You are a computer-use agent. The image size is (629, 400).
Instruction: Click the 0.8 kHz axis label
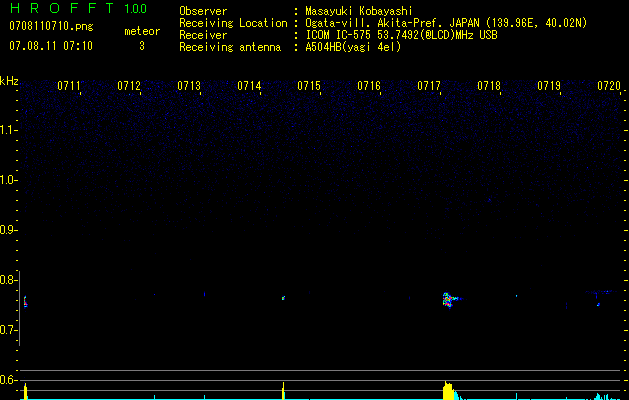(x=7, y=280)
